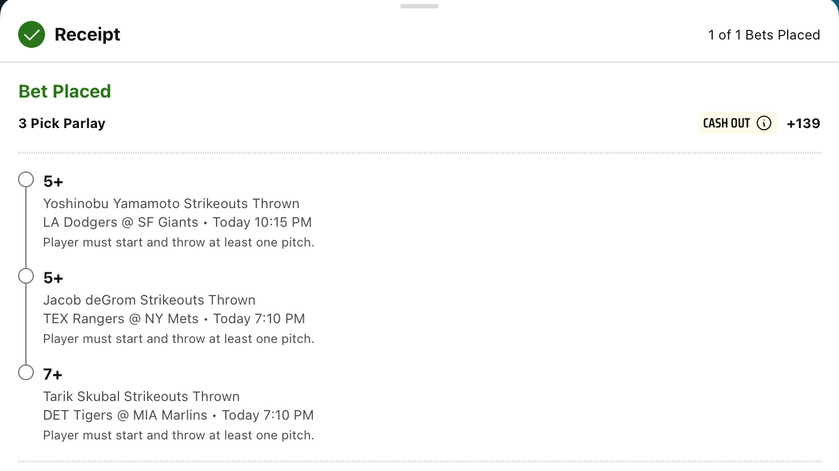Select the Skubal 7+ leg circle marker

(x=26, y=373)
